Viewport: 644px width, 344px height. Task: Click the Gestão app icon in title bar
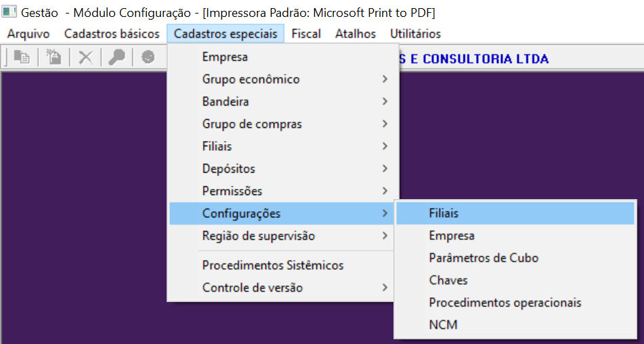(x=9, y=13)
